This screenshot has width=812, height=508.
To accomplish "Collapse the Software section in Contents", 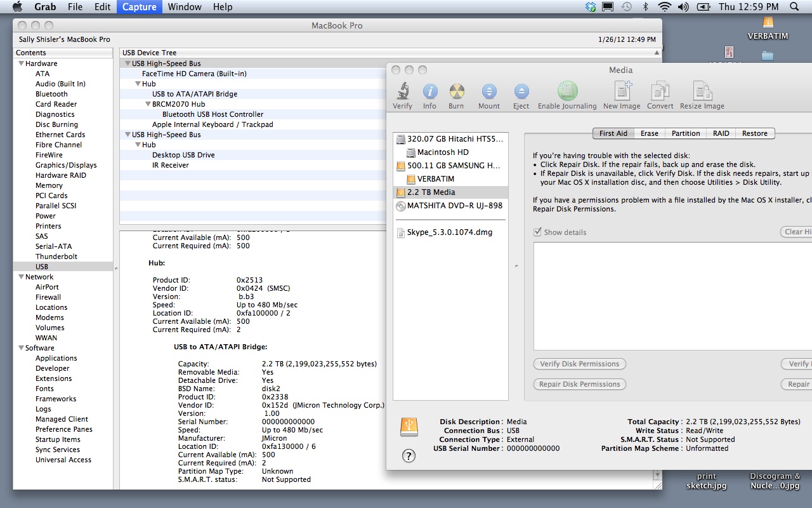I will [21, 348].
